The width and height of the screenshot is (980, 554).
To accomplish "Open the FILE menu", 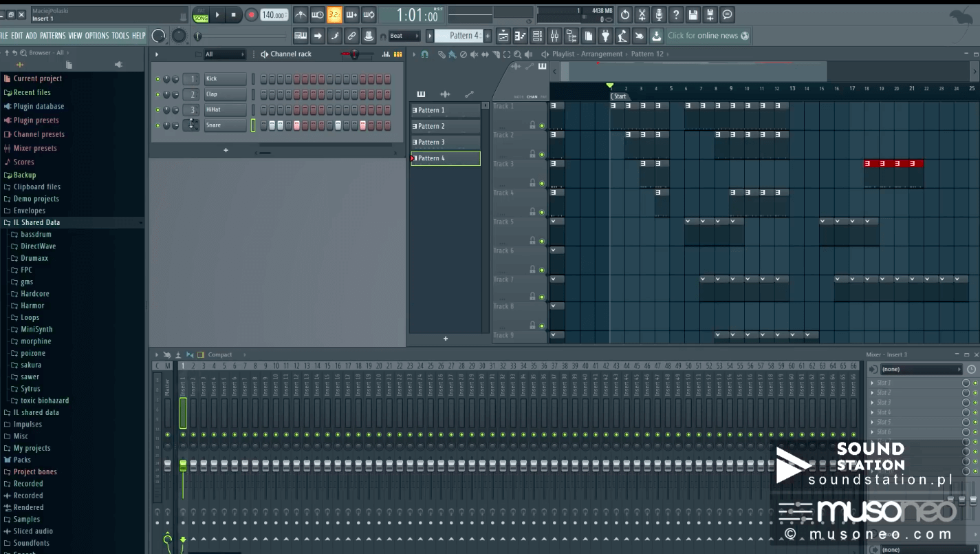I will 3,36.
